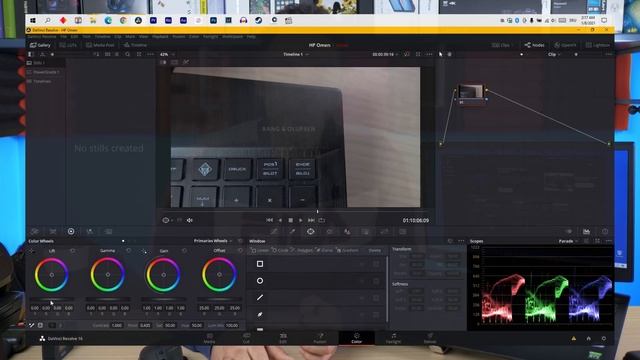The image size is (640, 360).
Task: Add a Polygon line power window
Action: click(x=260, y=298)
